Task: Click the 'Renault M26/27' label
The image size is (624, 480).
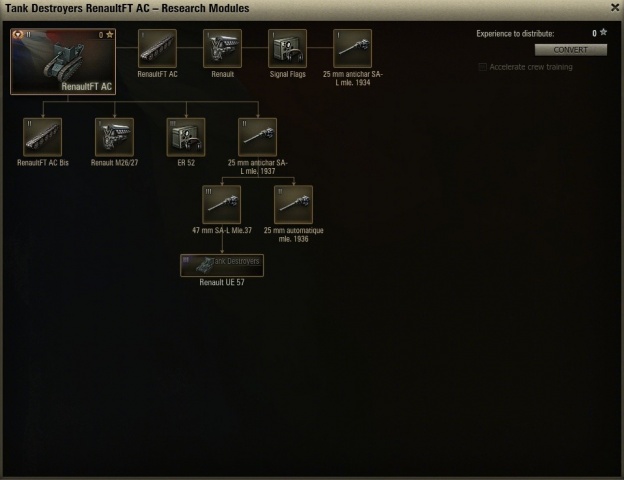Action: tap(115, 163)
